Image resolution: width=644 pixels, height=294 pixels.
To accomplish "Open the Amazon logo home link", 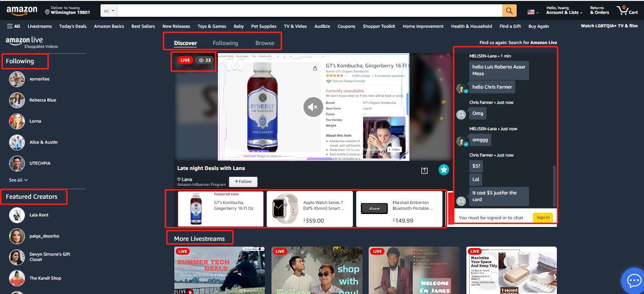I will (22, 10).
